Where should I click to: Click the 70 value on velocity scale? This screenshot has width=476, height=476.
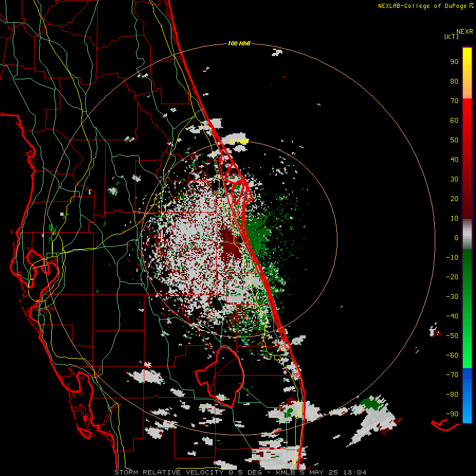(x=454, y=101)
